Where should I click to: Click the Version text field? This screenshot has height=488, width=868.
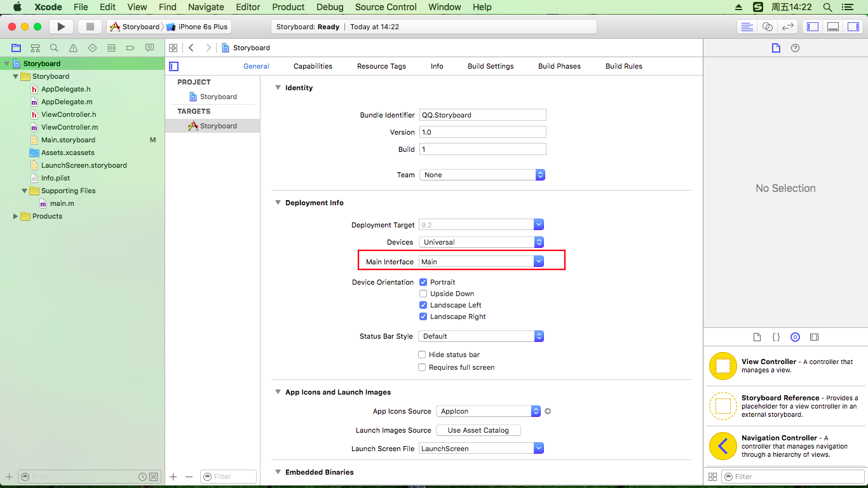[x=482, y=132]
